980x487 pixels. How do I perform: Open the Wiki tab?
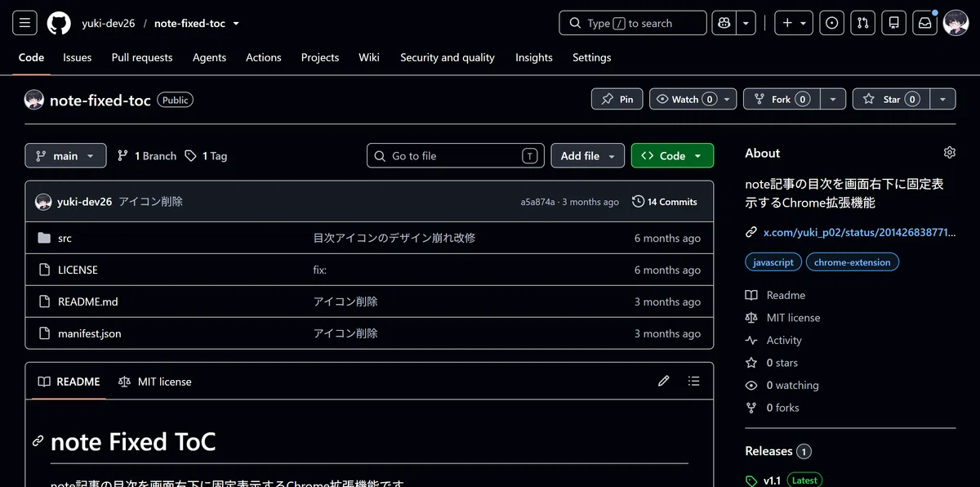tap(369, 57)
